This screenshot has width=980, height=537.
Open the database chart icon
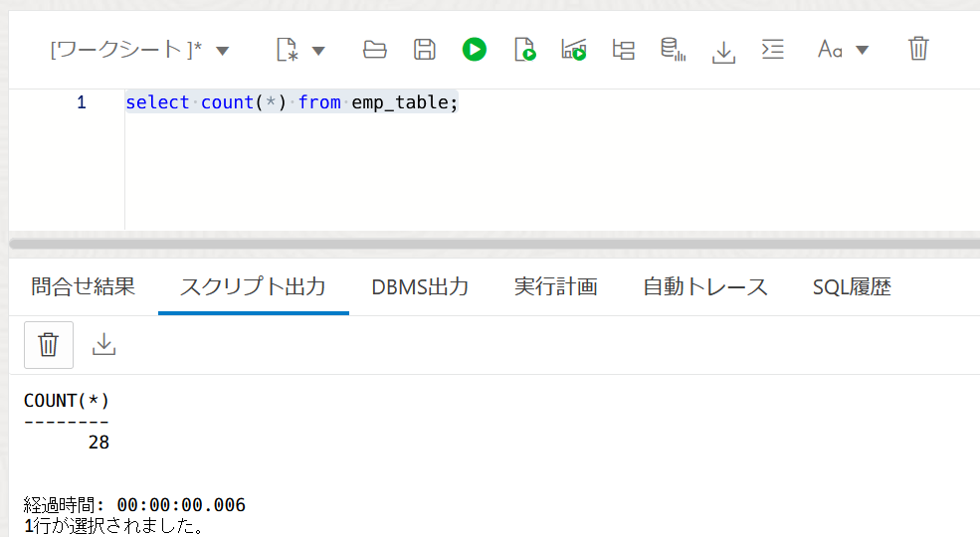[x=674, y=50]
